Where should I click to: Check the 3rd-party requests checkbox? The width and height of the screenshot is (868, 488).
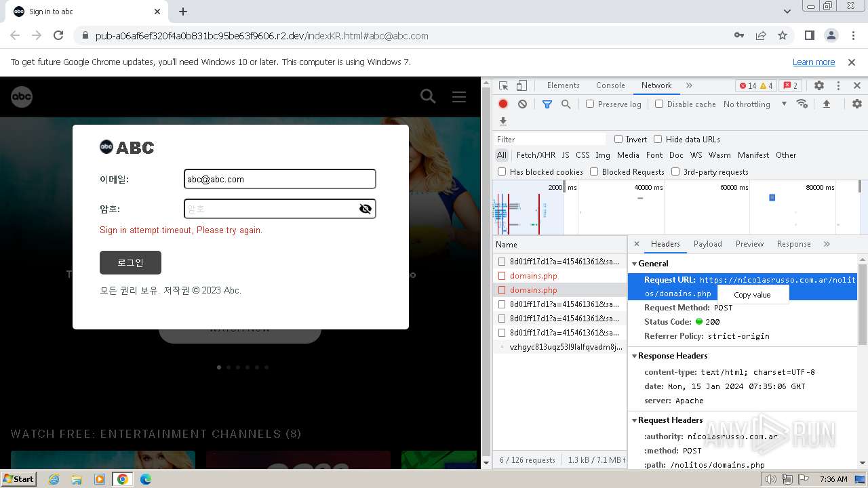tap(675, 171)
